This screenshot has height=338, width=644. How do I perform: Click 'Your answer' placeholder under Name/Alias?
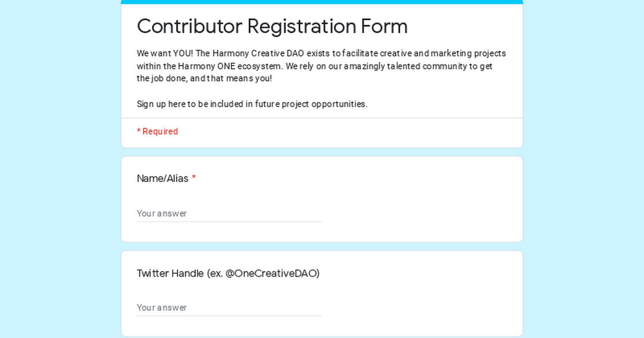coord(162,214)
